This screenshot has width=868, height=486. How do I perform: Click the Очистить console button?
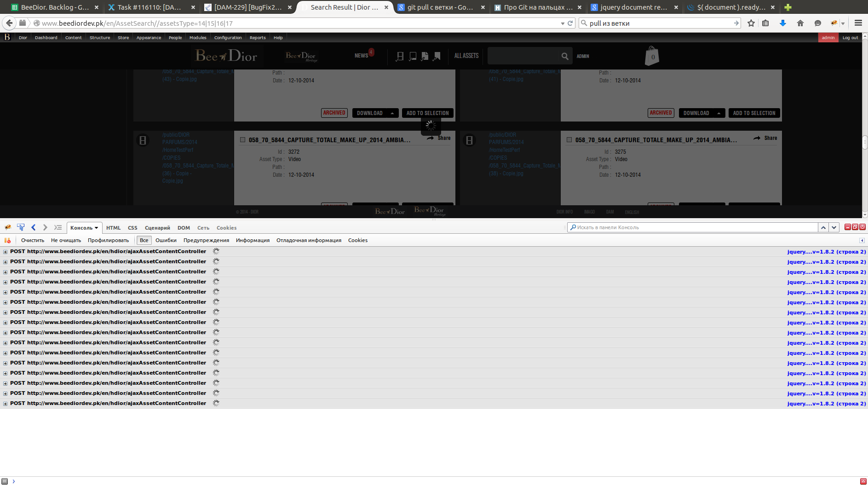coord(33,240)
